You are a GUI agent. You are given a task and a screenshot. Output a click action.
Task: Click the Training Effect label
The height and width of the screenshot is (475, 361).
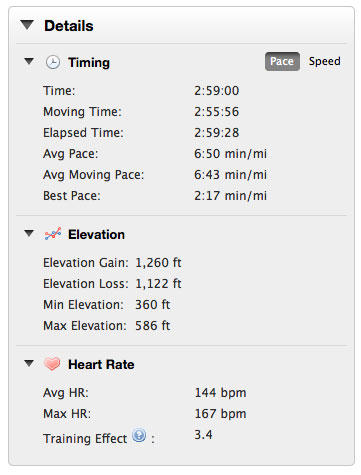[85, 438]
